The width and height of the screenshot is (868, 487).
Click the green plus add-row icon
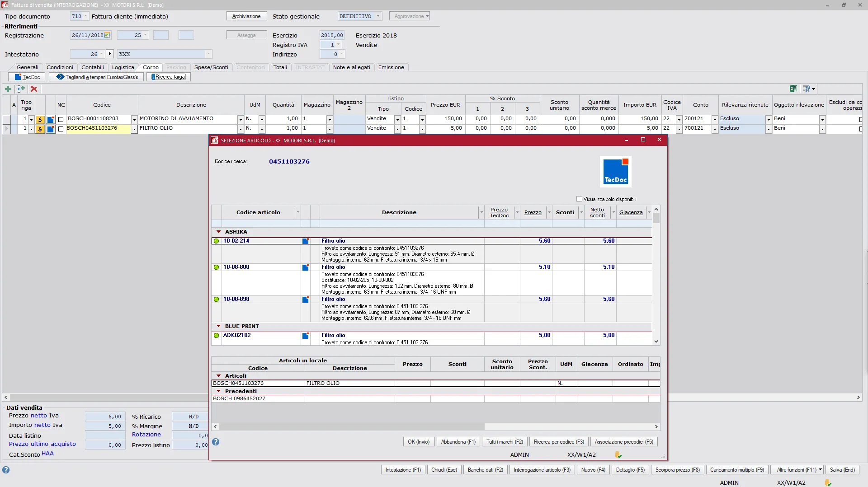(x=8, y=89)
